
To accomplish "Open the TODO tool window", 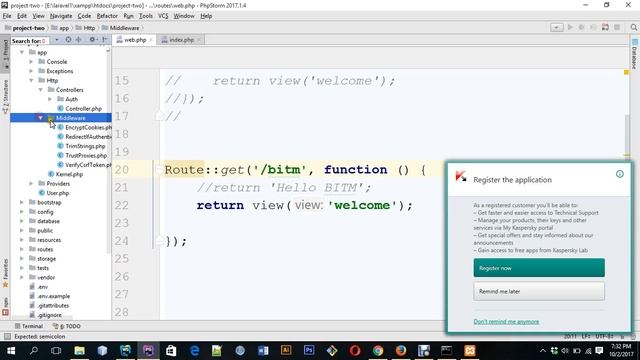I will click(x=67, y=326).
